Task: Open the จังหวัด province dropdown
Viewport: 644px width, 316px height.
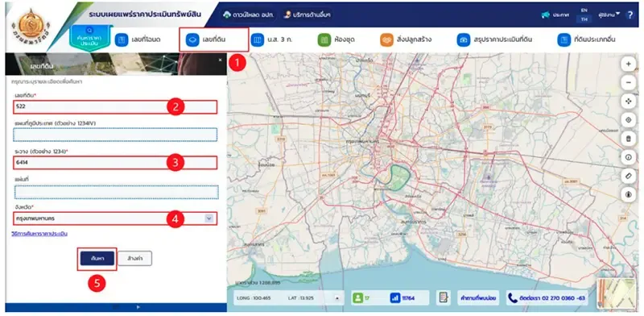Action: coord(209,218)
